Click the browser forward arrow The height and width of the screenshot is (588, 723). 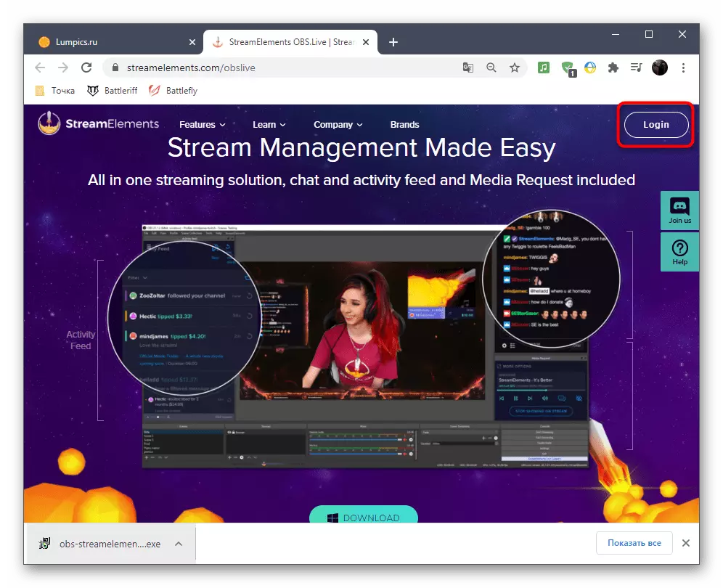coord(63,68)
